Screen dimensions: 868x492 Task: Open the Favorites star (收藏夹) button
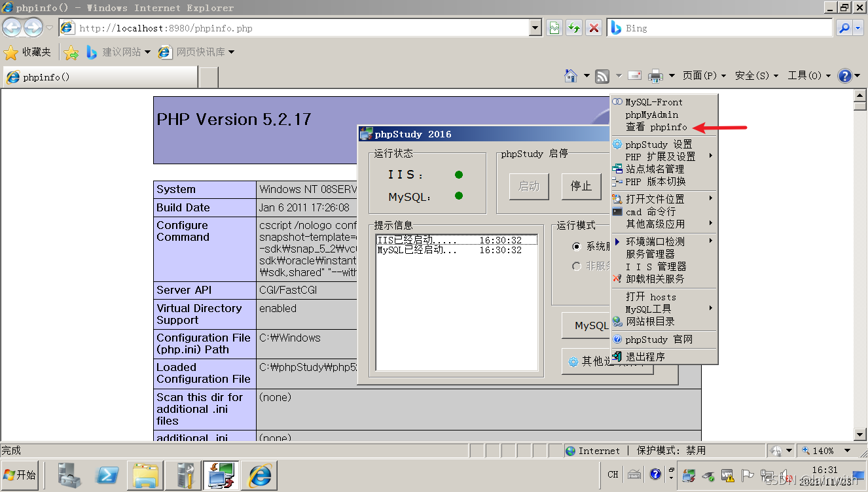(27, 52)
